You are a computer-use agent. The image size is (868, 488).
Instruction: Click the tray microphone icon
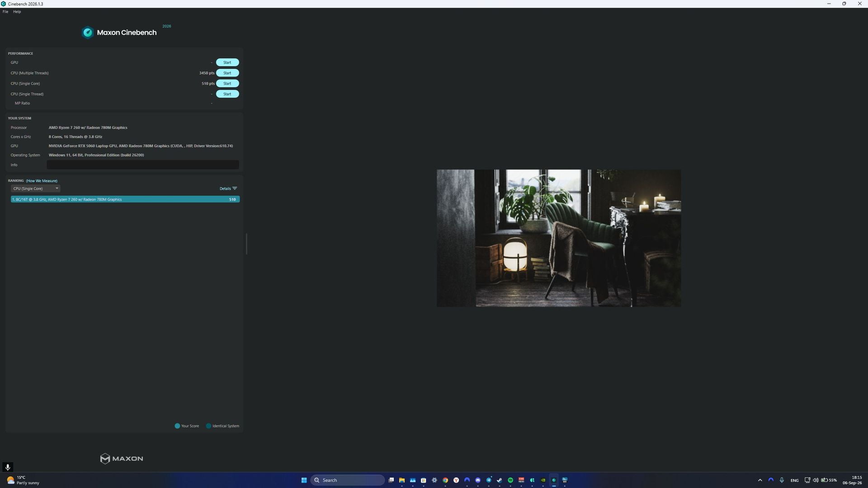point(782,480)
